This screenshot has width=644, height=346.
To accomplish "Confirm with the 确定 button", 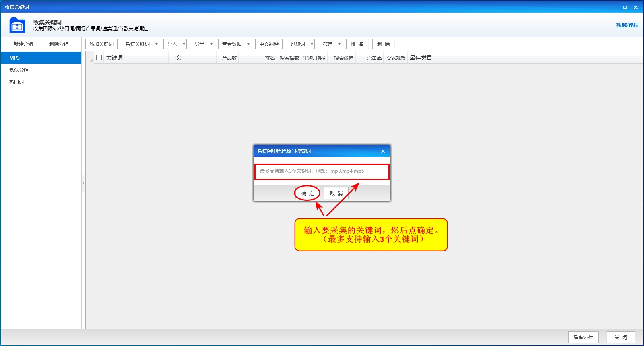I will coord(308,194).
